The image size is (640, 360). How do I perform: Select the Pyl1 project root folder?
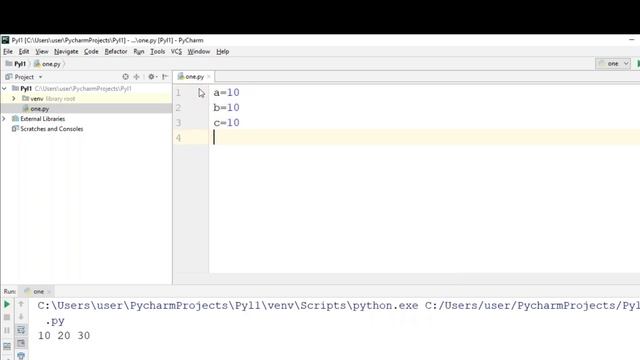pyautogui.click(x=26, y=89)
